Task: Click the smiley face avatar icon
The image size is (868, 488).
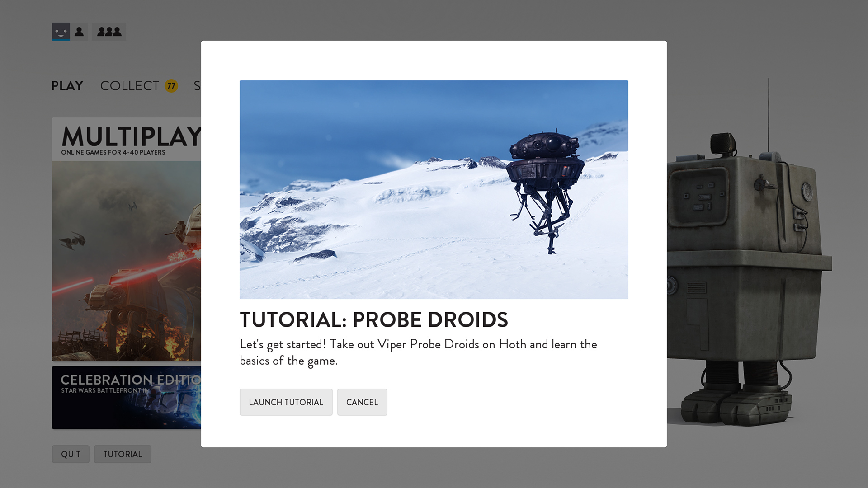Action: [x=61, y=32]
